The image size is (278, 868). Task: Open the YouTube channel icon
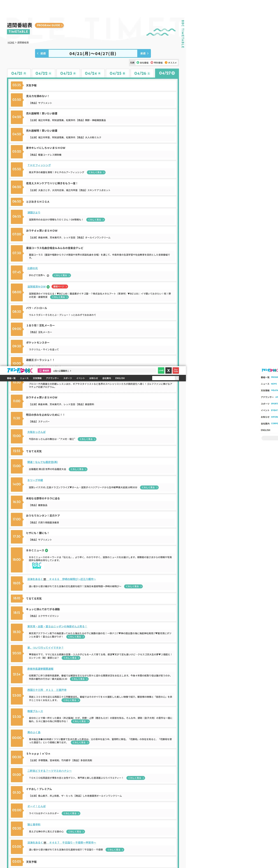coord(176,370)
